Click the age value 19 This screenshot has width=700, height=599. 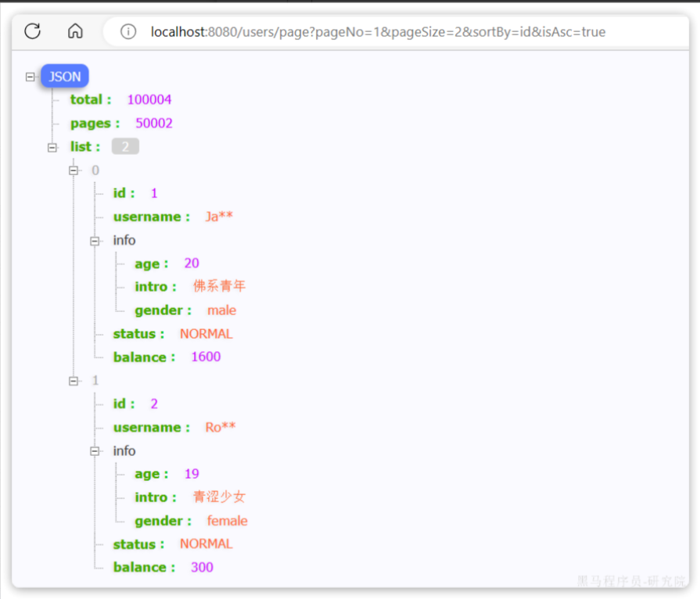(192, 474)
